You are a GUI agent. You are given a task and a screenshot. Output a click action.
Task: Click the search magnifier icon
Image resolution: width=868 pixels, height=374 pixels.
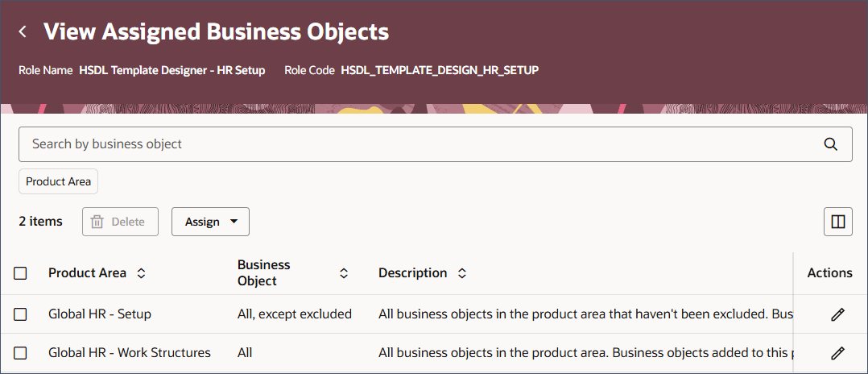click(x=830, y=144)
